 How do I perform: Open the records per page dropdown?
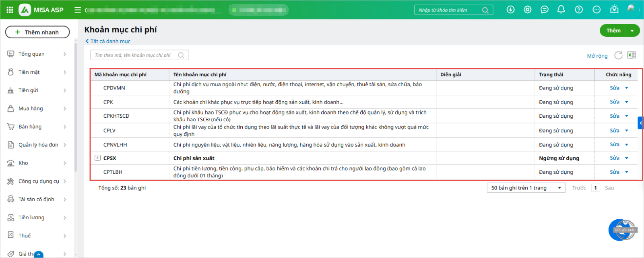tap(526, 188)
